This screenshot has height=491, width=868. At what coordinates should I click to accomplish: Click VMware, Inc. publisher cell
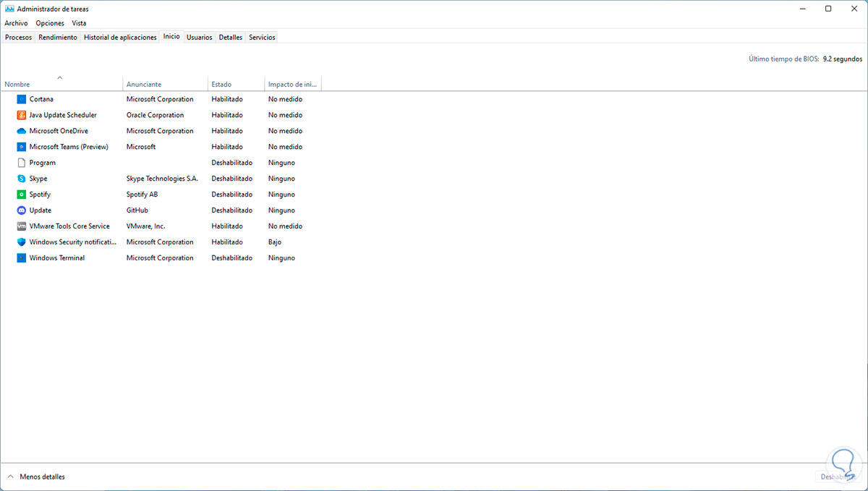pyautogui.click(x=146, y=226)
